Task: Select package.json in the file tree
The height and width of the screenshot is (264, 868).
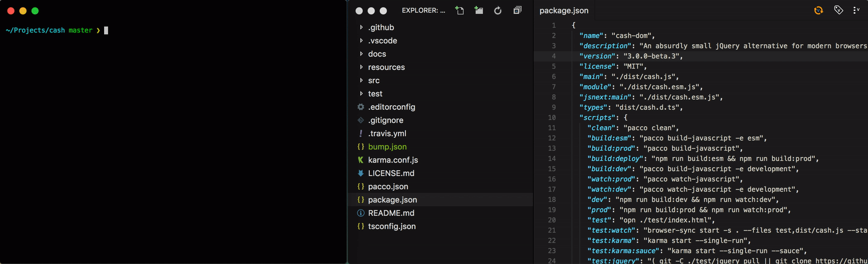Action: (441, 200)
